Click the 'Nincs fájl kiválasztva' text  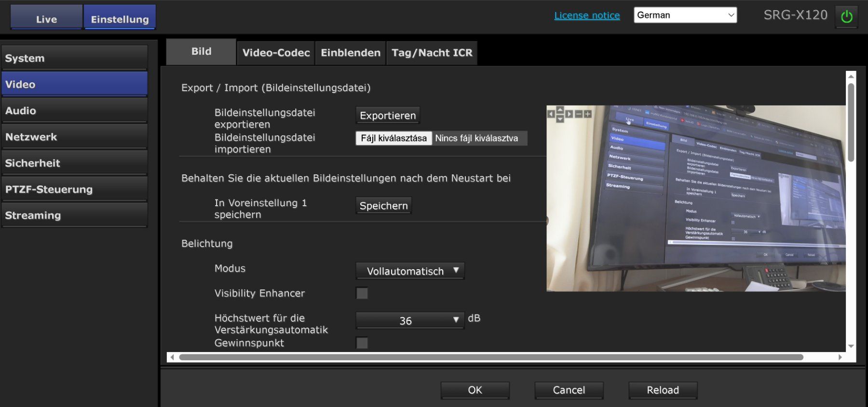coord(476,138)
